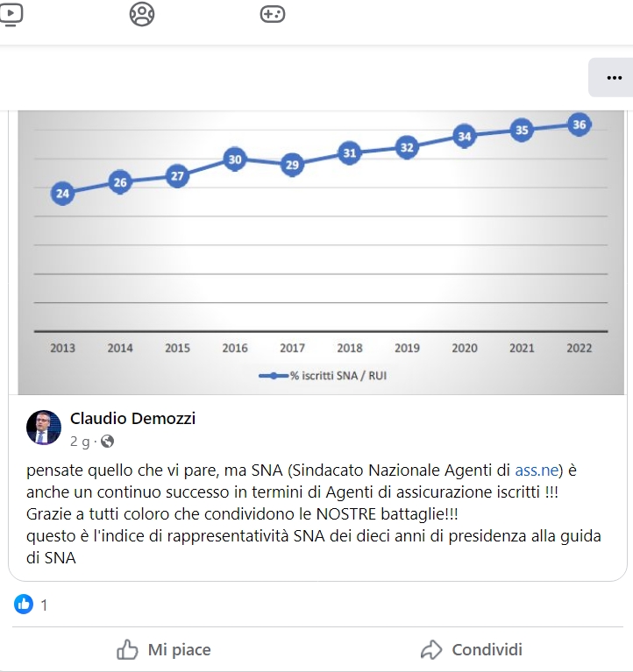Open the Groups icon in top bar
This screenshot has height=672, width=633.
pyautogui.click(x=142, y=14)
